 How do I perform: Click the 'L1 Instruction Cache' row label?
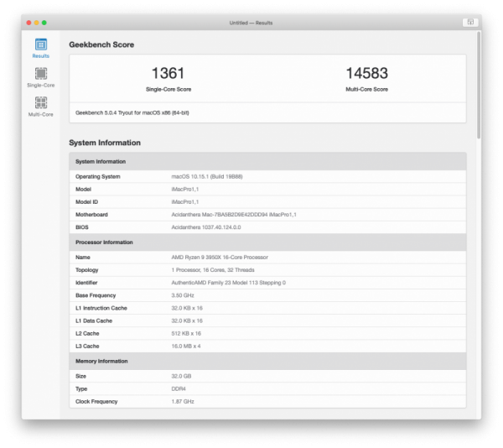(x=101, y=308)
